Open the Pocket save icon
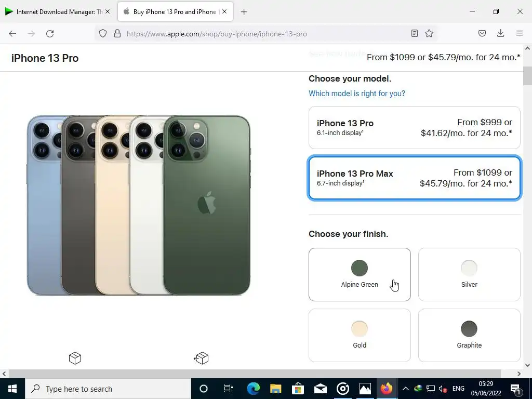 point(482,34)
